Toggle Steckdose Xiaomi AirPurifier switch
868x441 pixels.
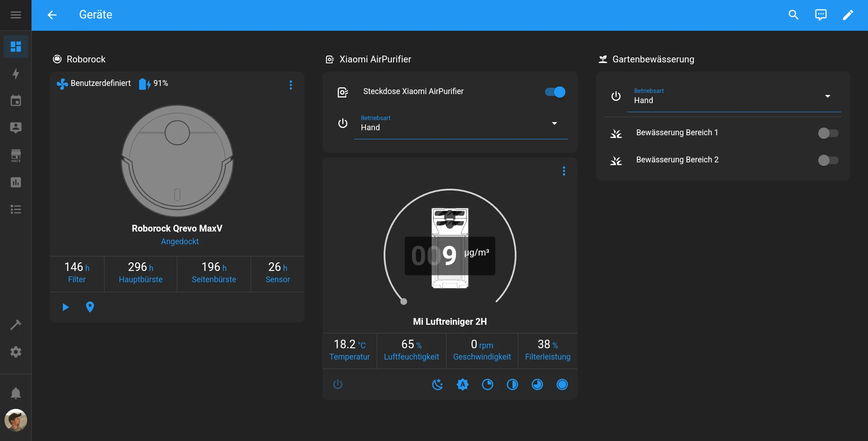click(555, 92)
